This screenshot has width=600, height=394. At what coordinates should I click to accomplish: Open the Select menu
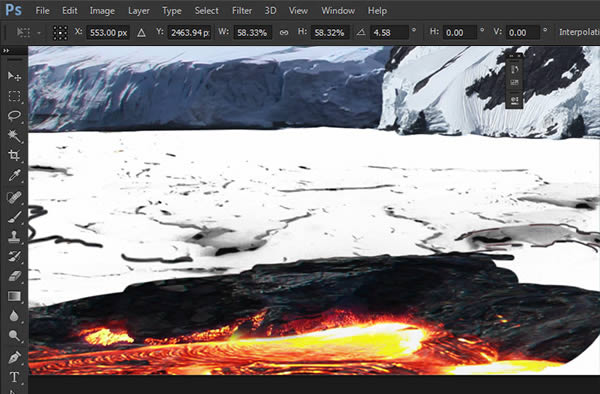click(x=207, y=11)
